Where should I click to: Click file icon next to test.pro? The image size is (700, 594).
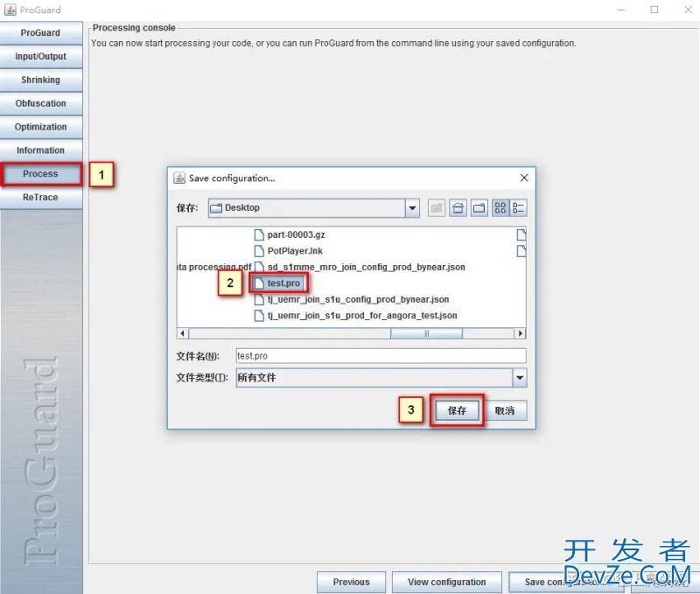(x=259, y=283)
